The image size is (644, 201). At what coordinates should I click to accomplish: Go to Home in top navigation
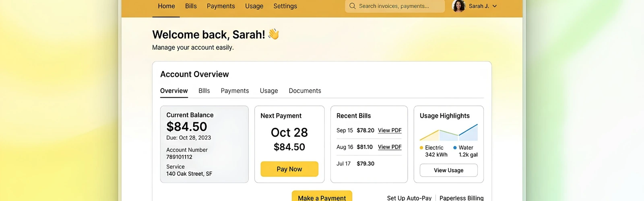[x=166, y=6]
